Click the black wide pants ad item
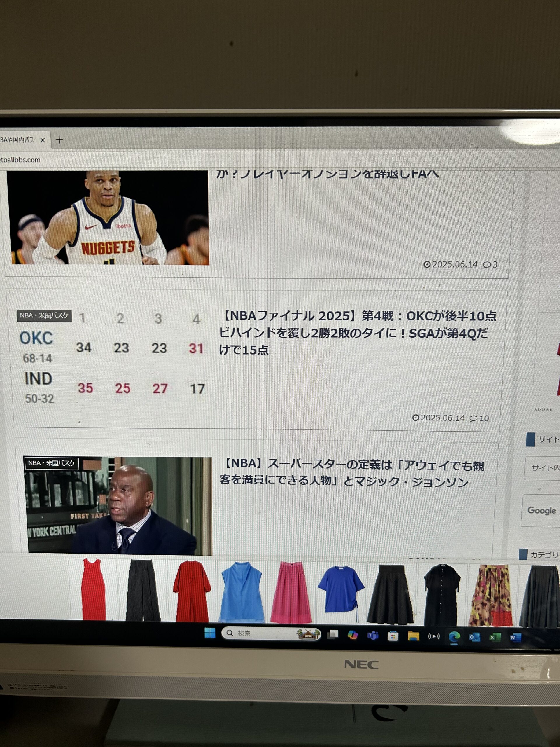The height and width of the screenshot is (747, 560). point(143,590)
